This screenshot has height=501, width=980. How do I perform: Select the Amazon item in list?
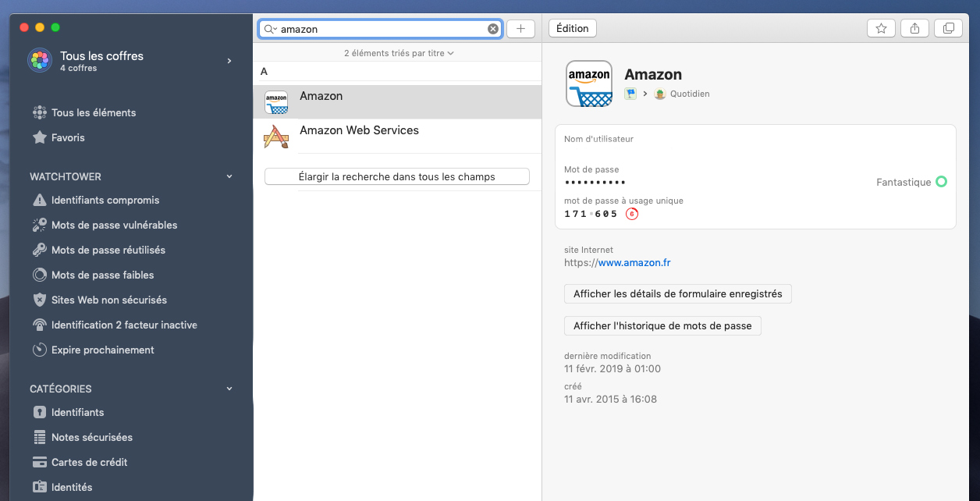click(x=397, y=101)
